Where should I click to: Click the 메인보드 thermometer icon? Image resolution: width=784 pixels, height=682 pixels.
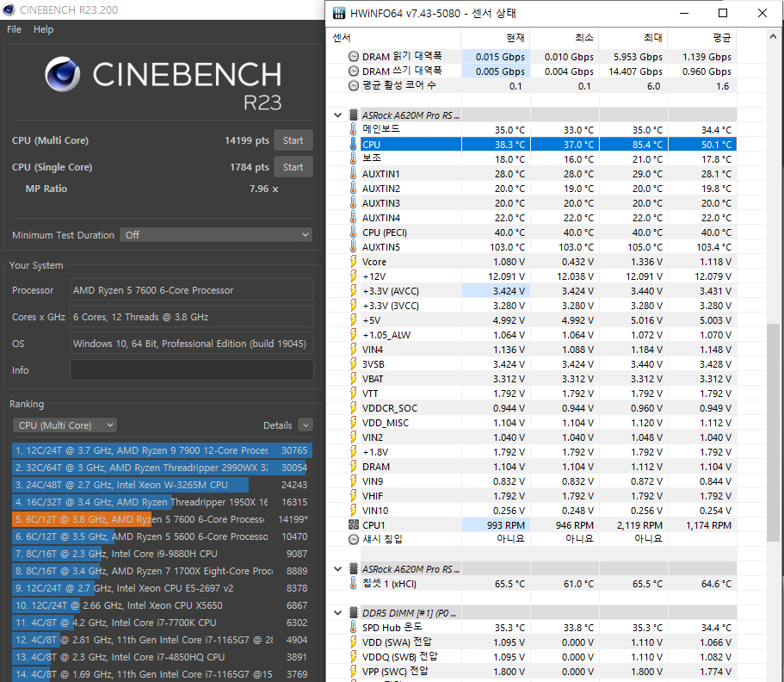[354, 129]
